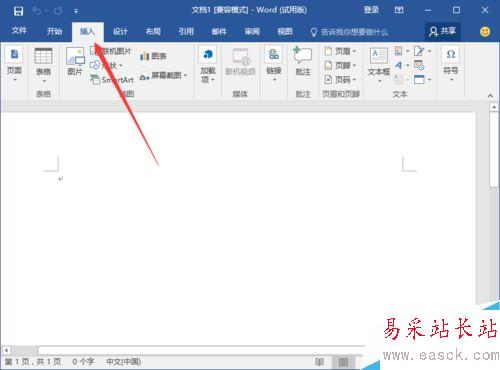Image resolution: width=500 pixels, height=370 pixels.
Task: Go to the 引用 tab
Action: (x=186, y=32)
